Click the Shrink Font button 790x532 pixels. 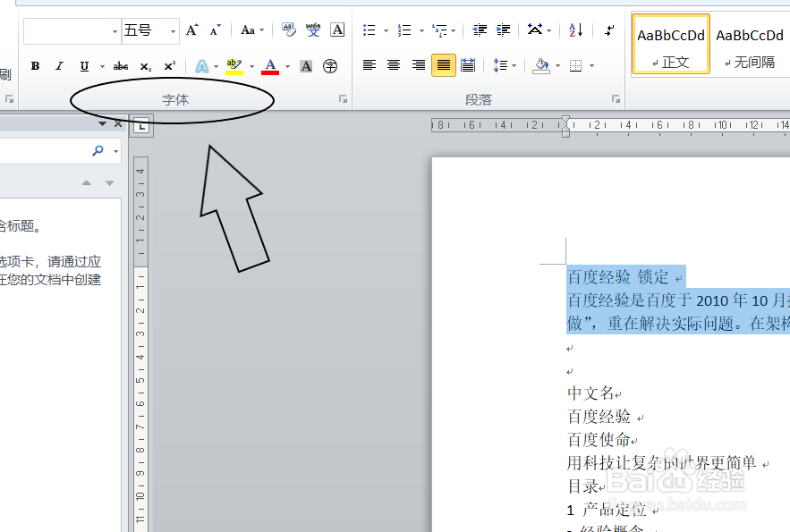(215, 30)
